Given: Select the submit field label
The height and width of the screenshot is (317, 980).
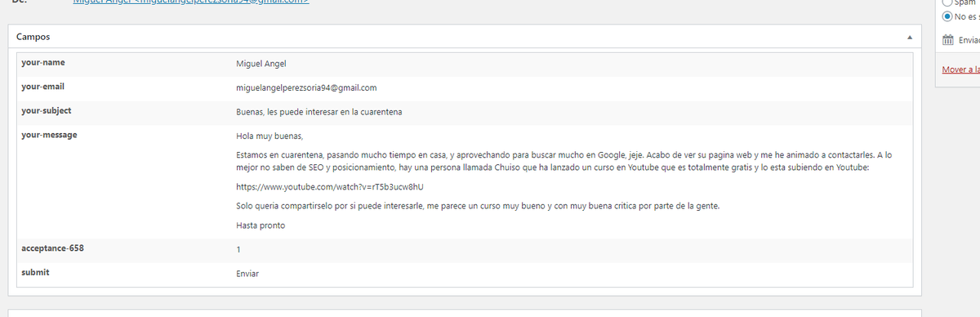Looking at the screenshot, I should pos(34,272).
